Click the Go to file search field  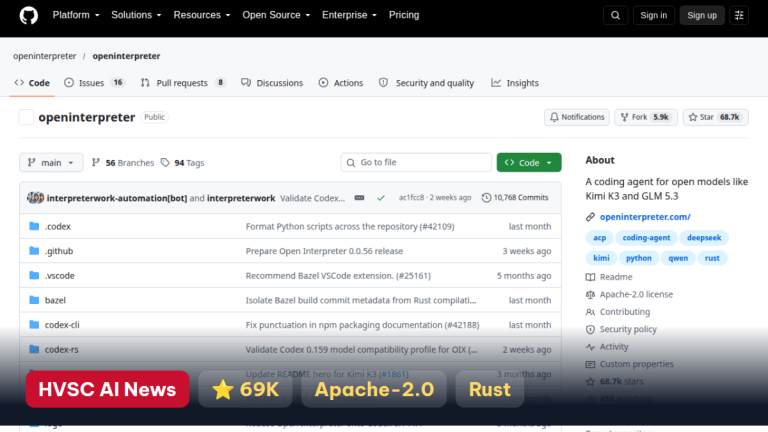click(416, 163)
